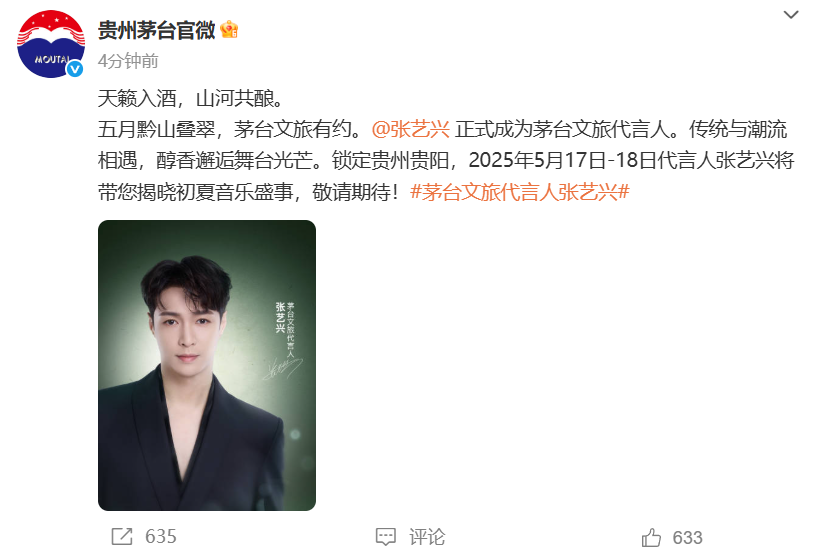Open the @张艺兴 mention link

coord(411,129)
